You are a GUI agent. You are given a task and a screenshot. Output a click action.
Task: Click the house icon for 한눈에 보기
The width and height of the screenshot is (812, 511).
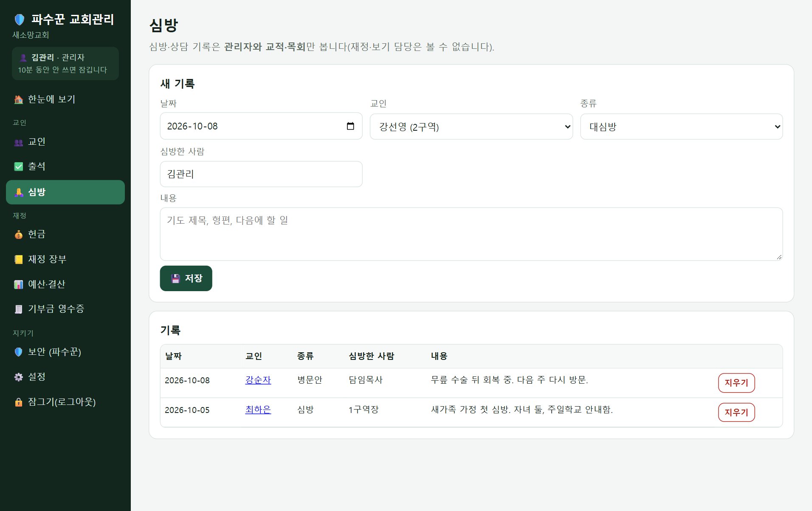(19, 99)
